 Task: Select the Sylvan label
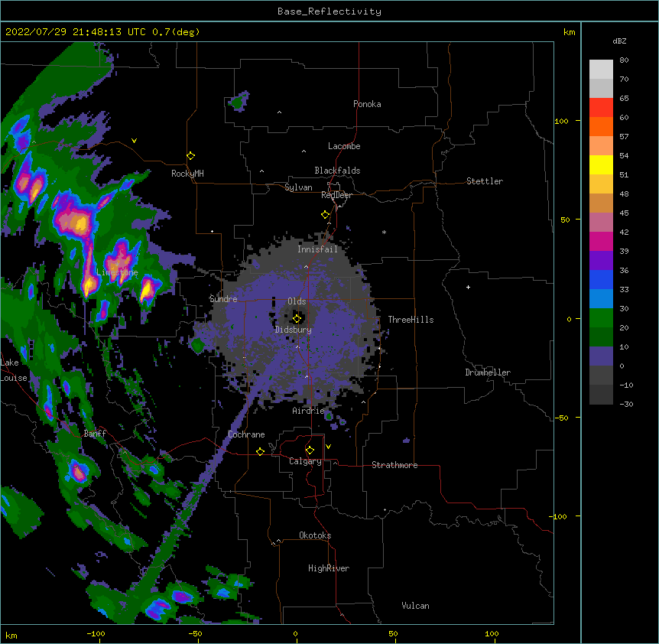coord(298,187)
